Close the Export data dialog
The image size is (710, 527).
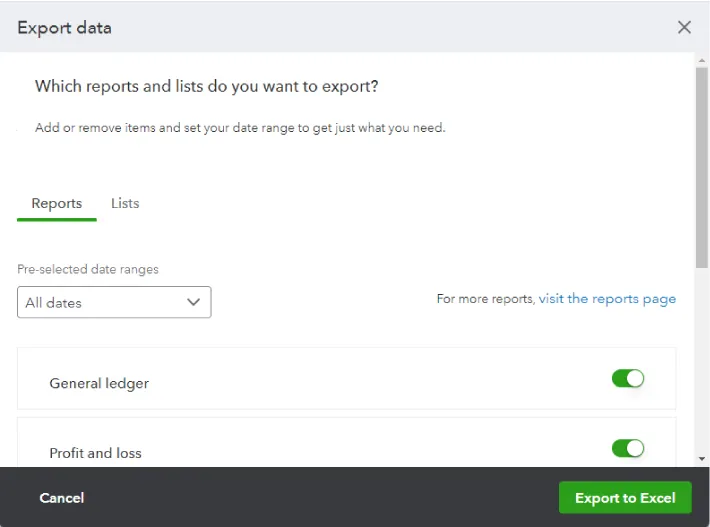(x=684, y=27)
